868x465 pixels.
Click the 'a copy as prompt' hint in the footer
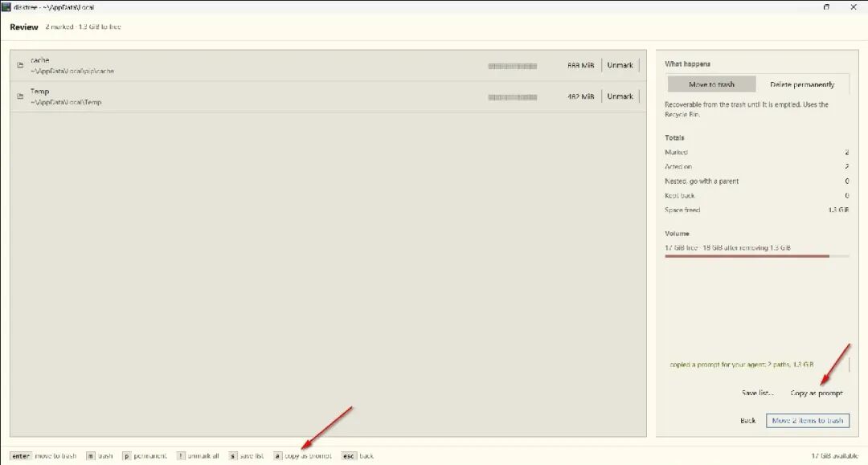coord(303,455)
